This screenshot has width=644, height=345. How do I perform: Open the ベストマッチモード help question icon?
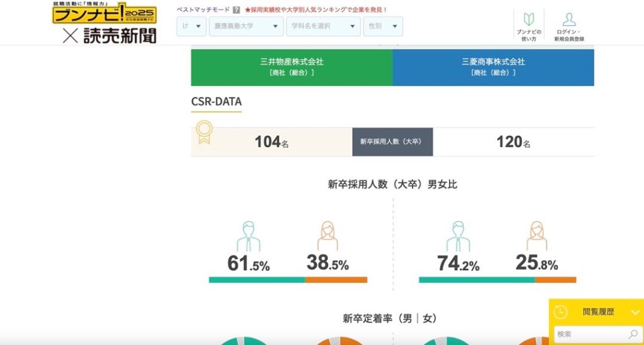point(236,10)
